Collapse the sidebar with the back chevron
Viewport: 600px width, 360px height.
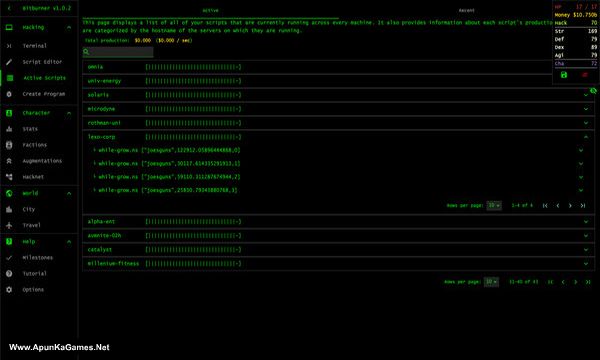[x=9, y=8]
